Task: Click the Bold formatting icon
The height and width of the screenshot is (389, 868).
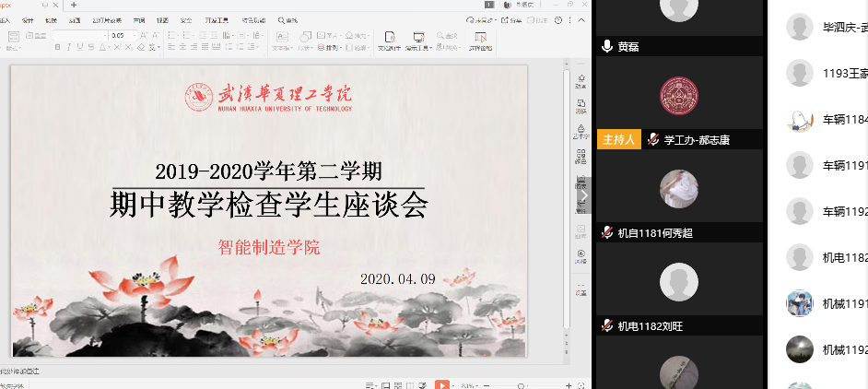Action: [x=57, y=47]
